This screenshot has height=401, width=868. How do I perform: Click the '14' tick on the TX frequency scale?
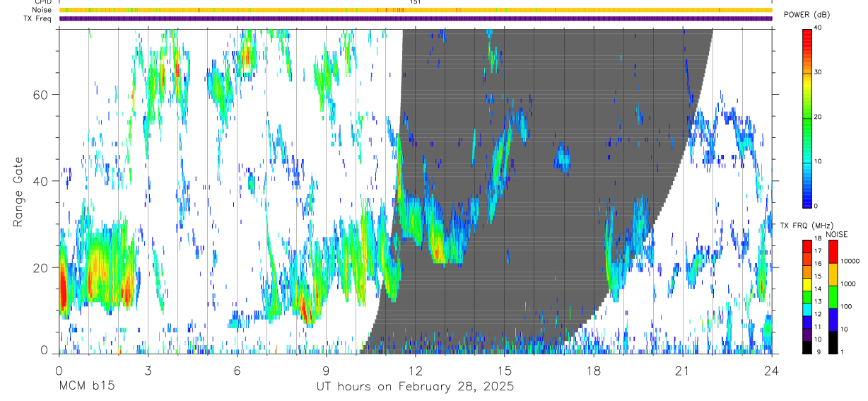pos(818,289)
